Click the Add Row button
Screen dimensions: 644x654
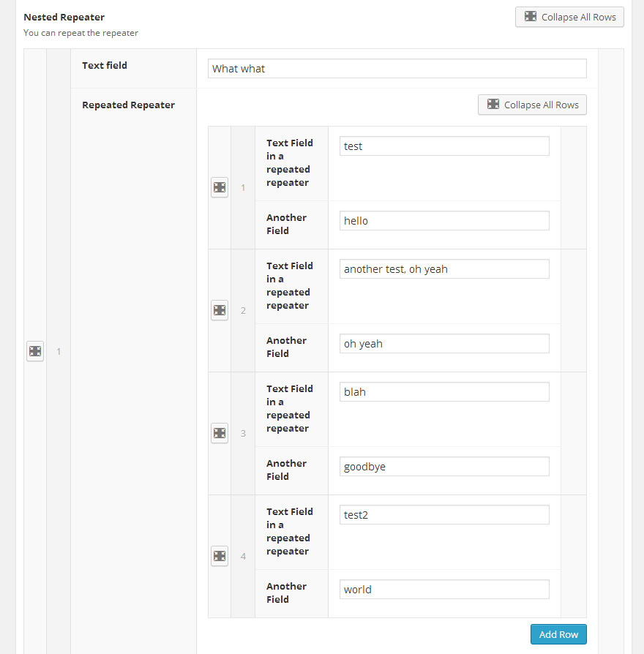pos(558,634)
